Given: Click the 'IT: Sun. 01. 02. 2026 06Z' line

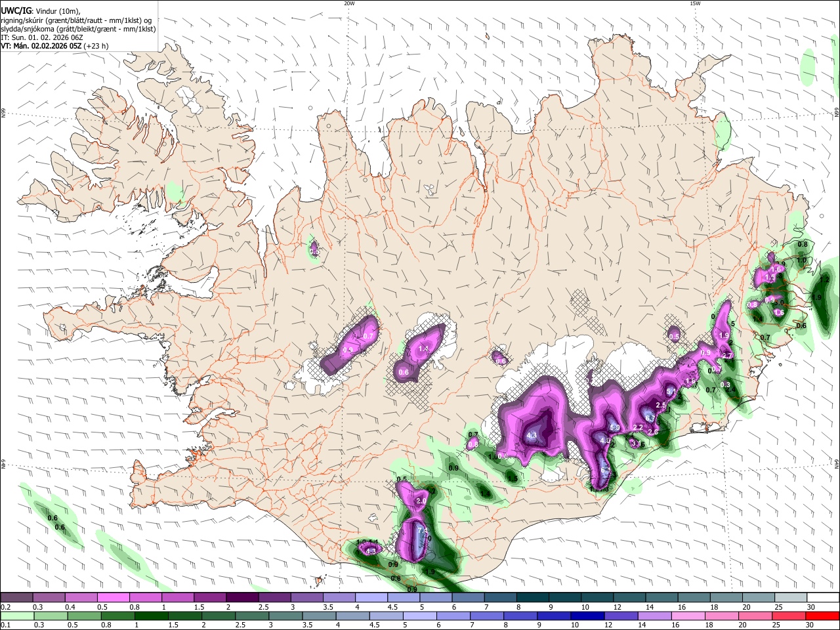Looking at the screenshot, I should click(x=41, y=37).
